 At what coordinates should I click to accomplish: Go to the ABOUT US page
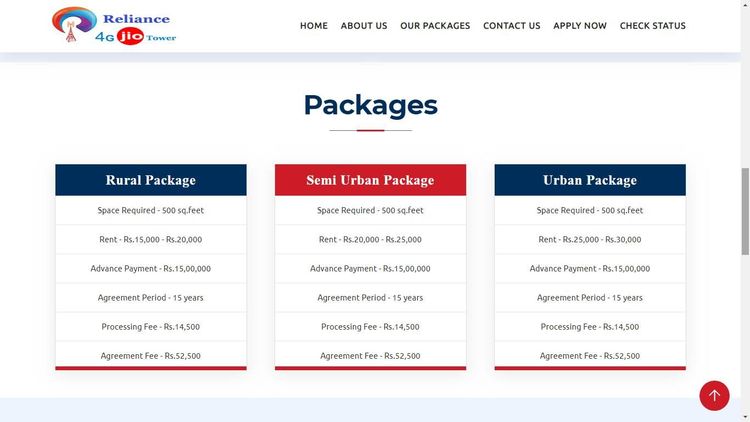click(363, 26)
